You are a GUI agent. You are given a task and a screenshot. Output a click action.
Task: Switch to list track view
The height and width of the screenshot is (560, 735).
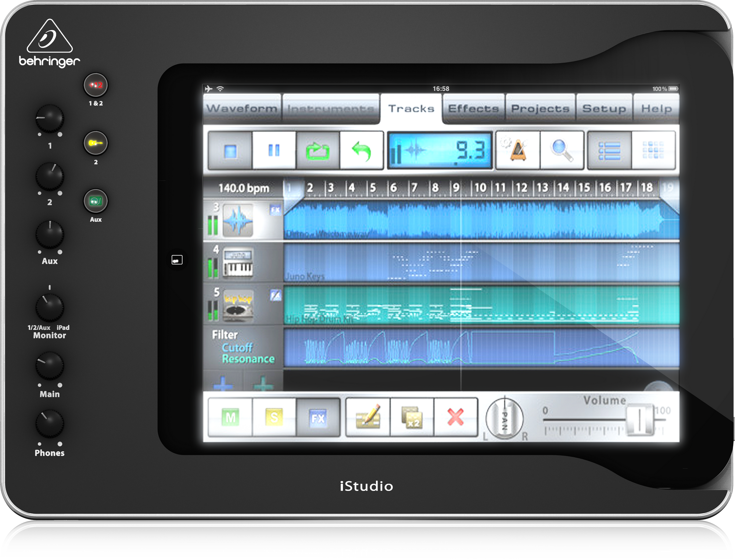click(x=610, y=151)
